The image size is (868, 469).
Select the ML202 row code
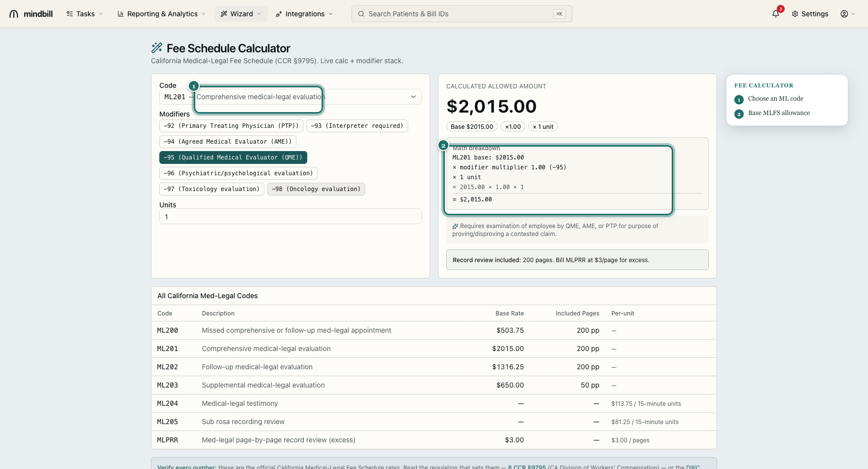[x=168, y=367]
